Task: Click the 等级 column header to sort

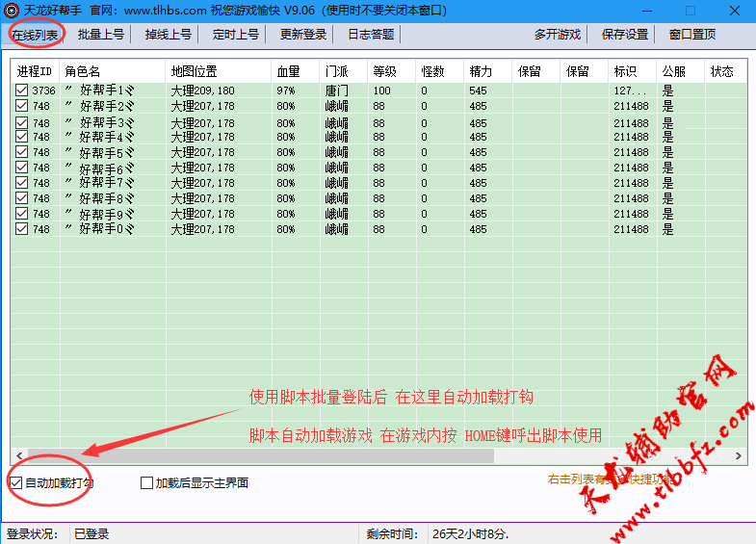Action: click(384, 71)
